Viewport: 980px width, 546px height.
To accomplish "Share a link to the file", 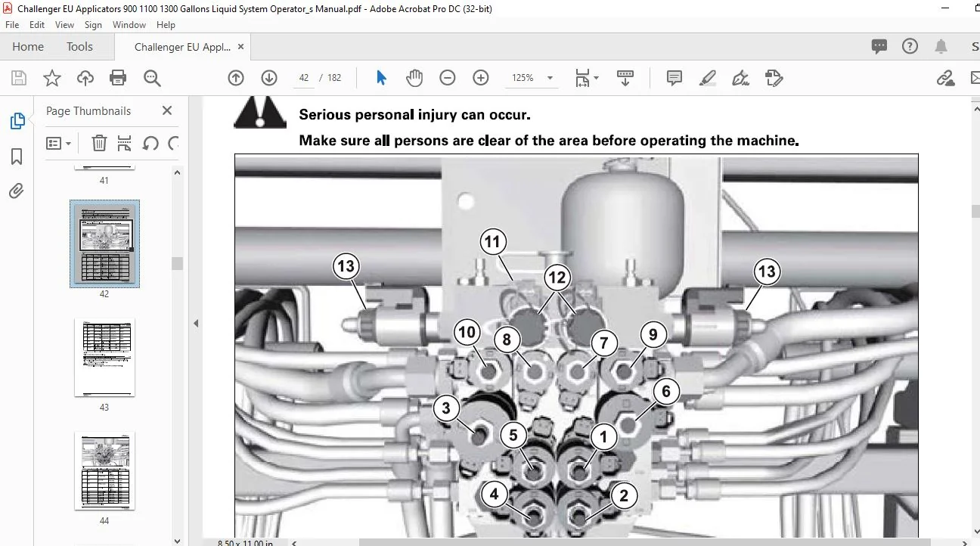I will click(x=945, y=78).
